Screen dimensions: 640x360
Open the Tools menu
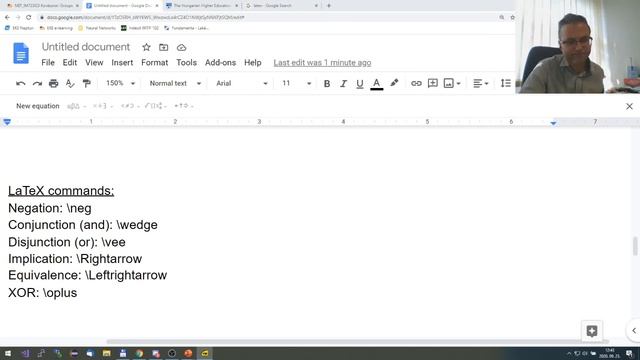(186, 62)
